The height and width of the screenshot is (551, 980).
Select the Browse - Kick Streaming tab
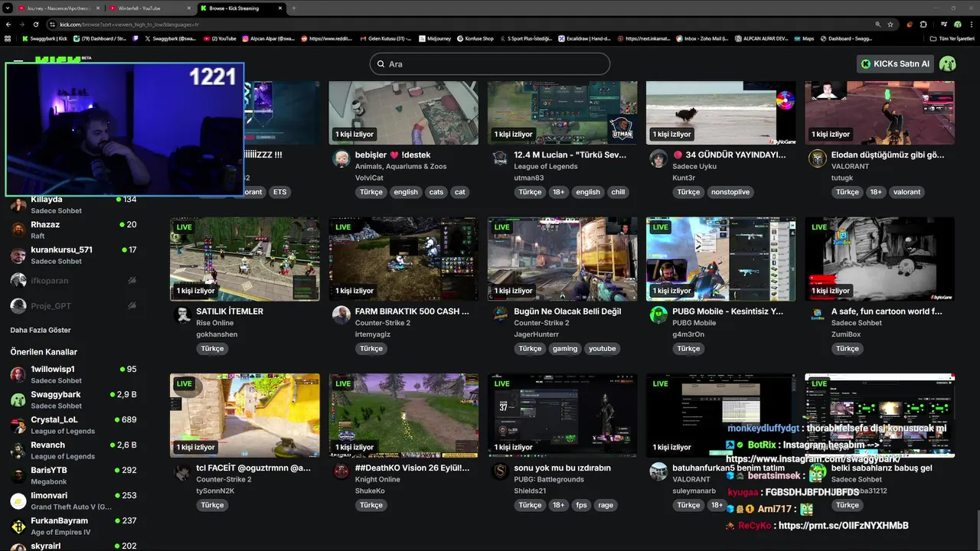240,8
